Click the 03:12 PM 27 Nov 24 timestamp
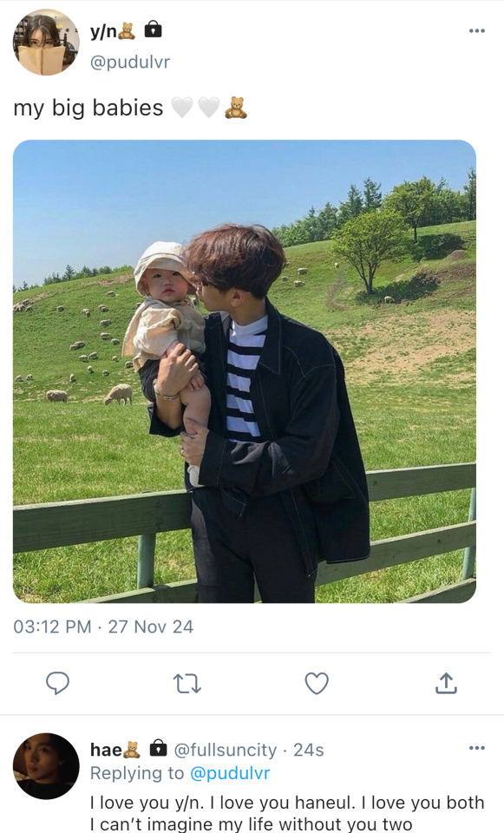504x833 pixels. pos(103,626)
